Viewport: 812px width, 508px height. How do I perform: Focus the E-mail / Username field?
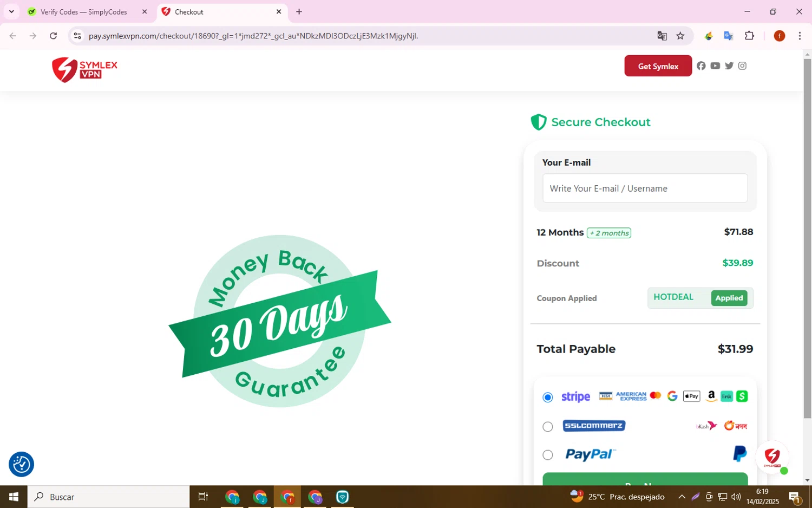click(645, 188)
